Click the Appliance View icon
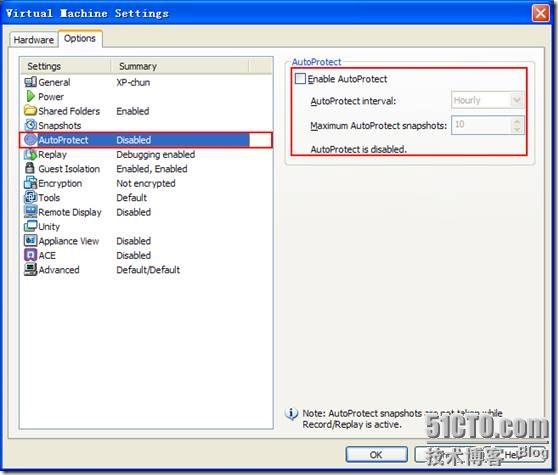558x475 pixels. pos(30,241)
